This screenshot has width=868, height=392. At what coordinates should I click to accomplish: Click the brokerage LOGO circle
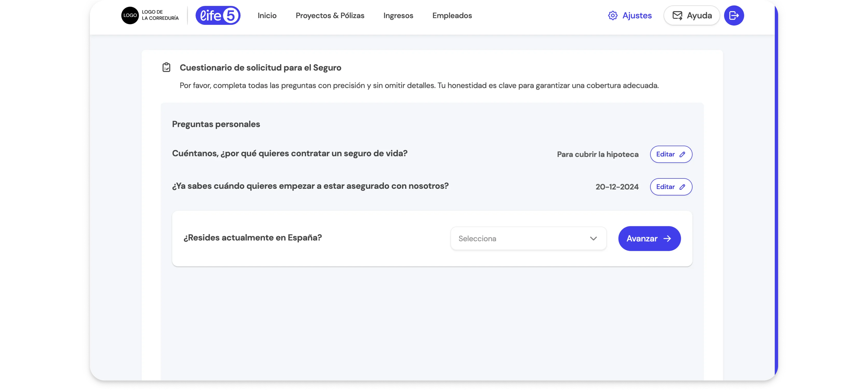[130, 16]
